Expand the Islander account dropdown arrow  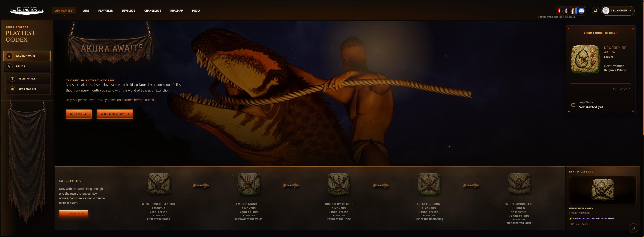630,10
